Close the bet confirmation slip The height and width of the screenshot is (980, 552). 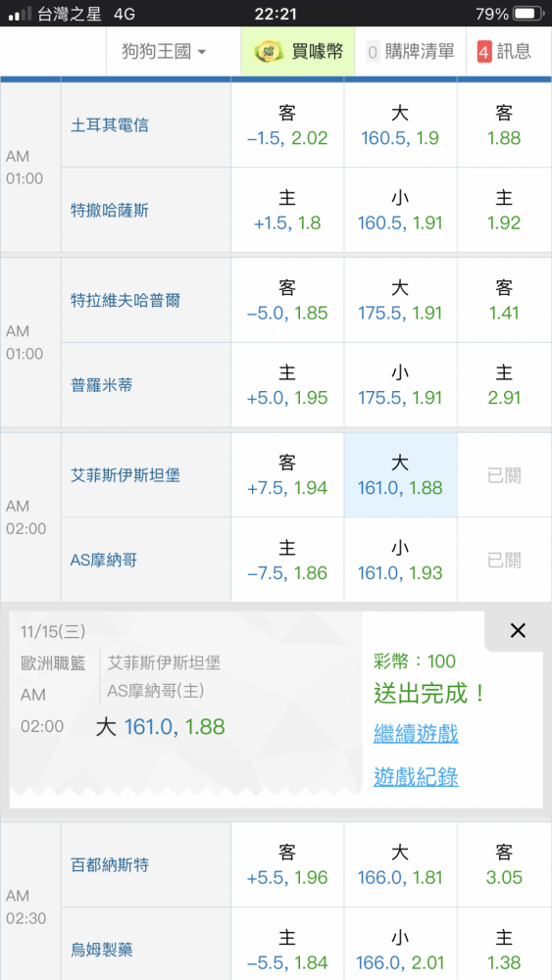pos(518,631)
